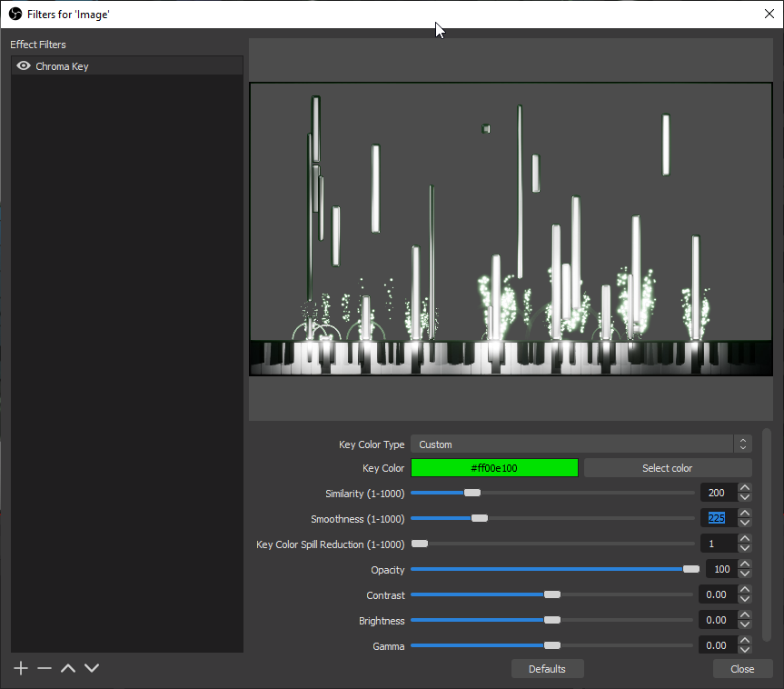Viewport: 784px width, 689px height.
Task: Click the Similarity (1-1000) label
Action: coord(365,494)
